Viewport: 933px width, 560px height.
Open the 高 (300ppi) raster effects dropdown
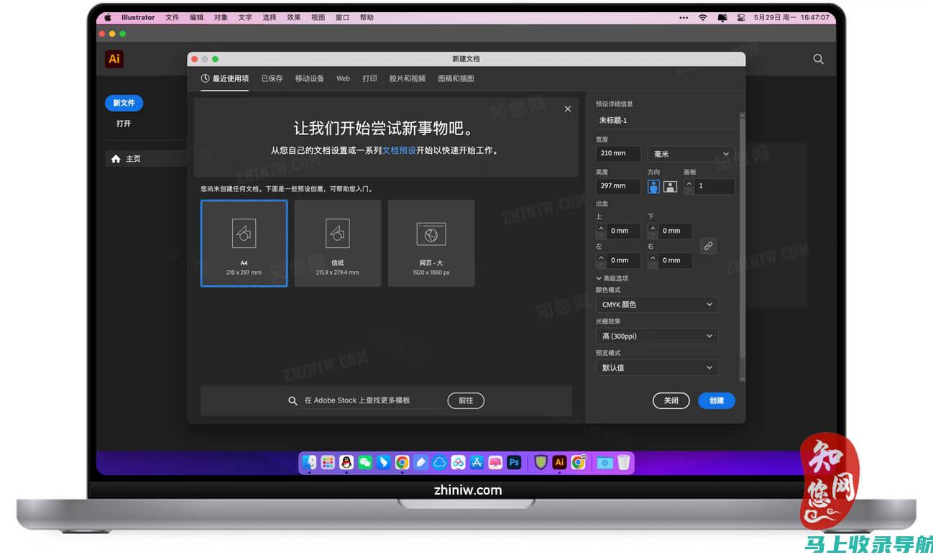point(656,336)
